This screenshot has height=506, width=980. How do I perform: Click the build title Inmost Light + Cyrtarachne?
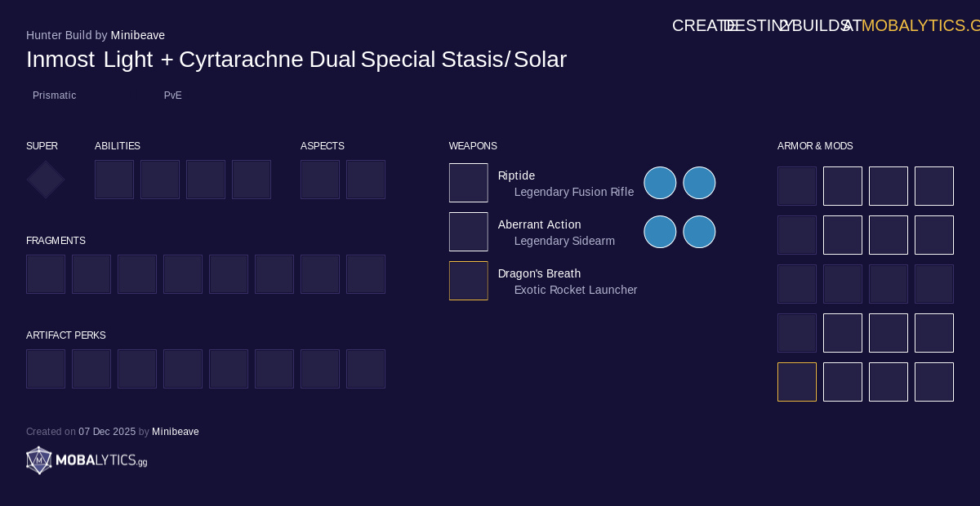click(x=296, y=59)
